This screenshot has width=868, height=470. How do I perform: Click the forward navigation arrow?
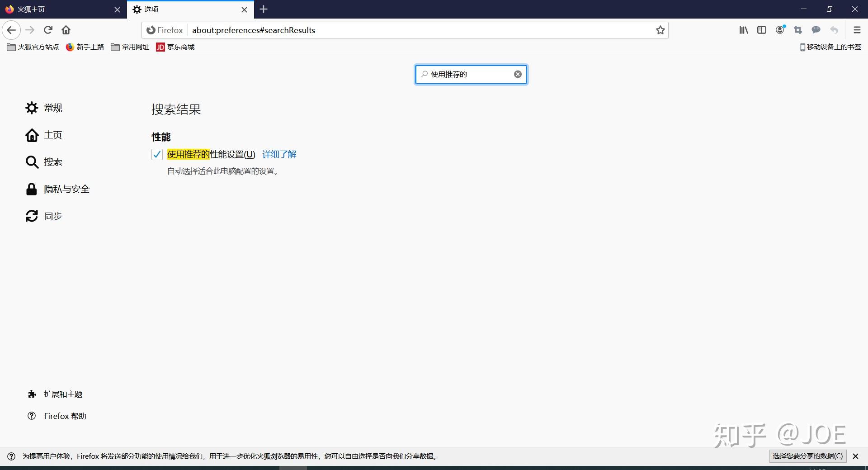coord(30,30)
